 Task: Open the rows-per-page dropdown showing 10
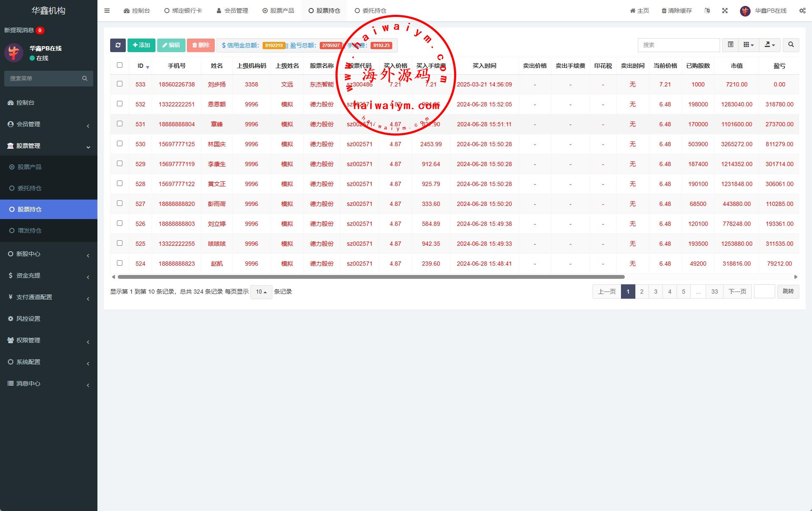point(261,292)
